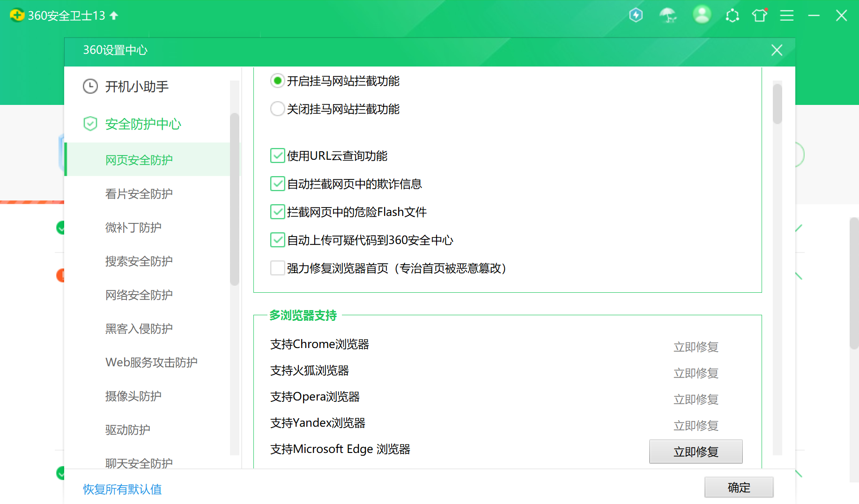Viewport: 859px width, 504px height.
Task: Open the blue hexagon shield icon
Action: pos(636,15)
